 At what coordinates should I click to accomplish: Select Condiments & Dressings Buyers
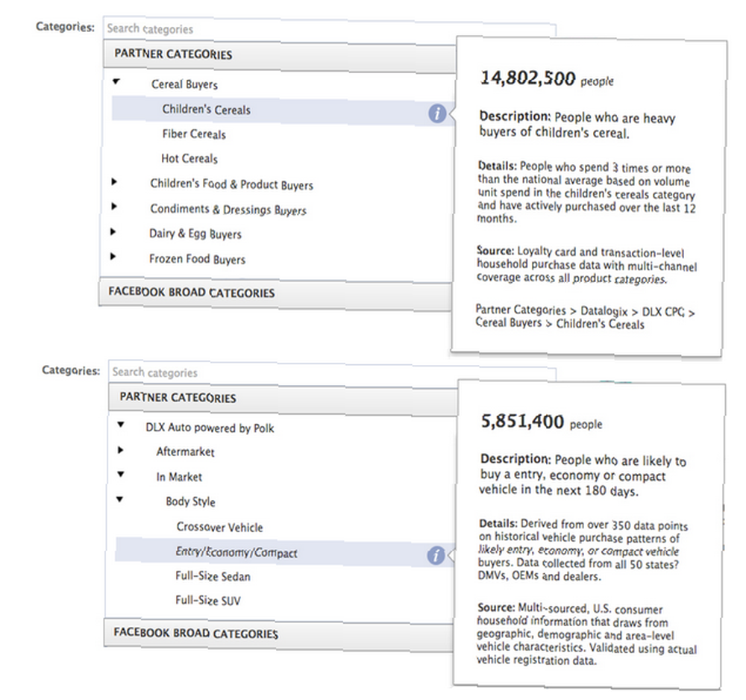(x=228, y=210)
